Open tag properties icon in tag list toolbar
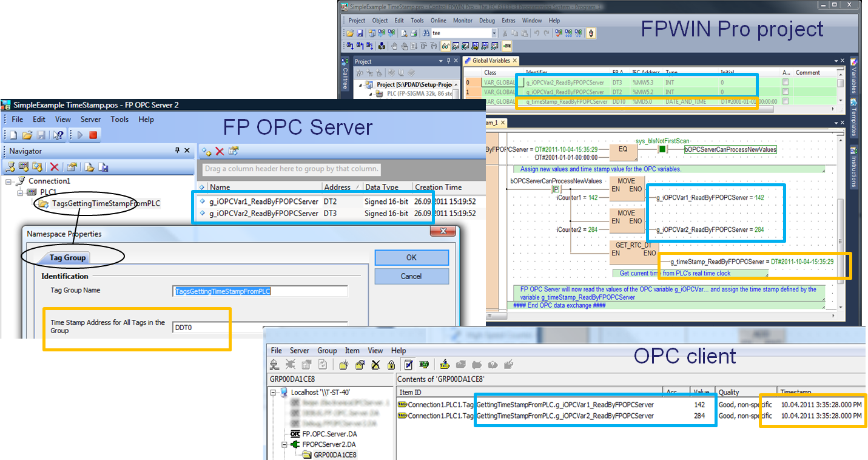The height and width of the screenshot is (460, 868). coord(234,151)
